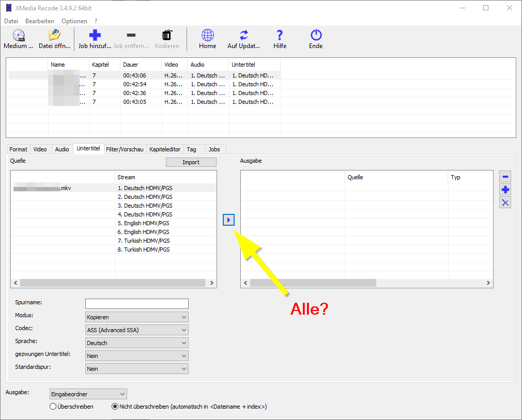
Task: Open the Optionen menu
Action: pyautogui.click(x=74, y=21)
